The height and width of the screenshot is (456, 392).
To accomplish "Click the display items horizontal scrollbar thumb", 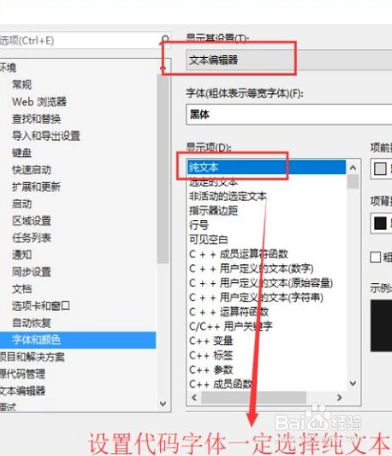I will pyautogui.click(x=253, y=397).
